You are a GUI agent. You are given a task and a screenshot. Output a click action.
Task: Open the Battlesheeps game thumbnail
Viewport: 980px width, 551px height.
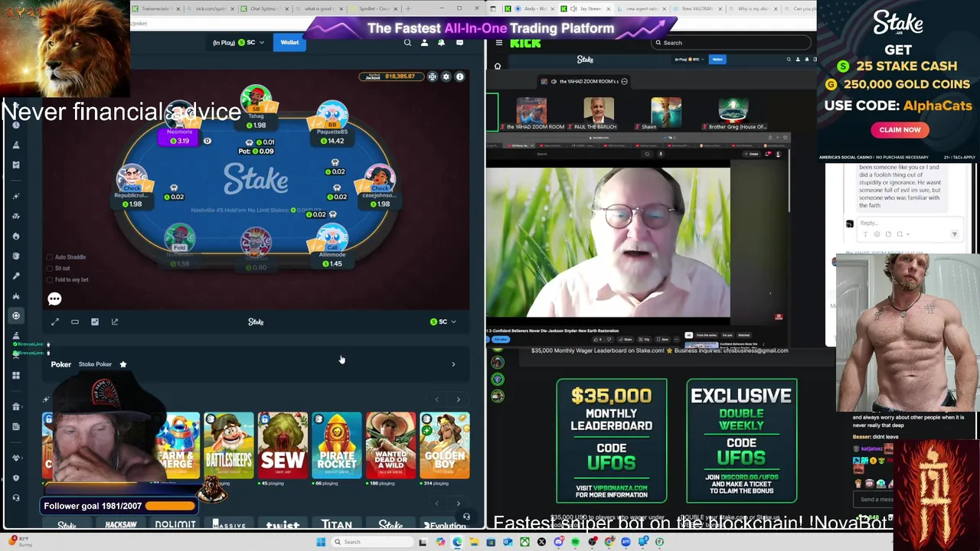pyautogui.click(x=229, y=445)
